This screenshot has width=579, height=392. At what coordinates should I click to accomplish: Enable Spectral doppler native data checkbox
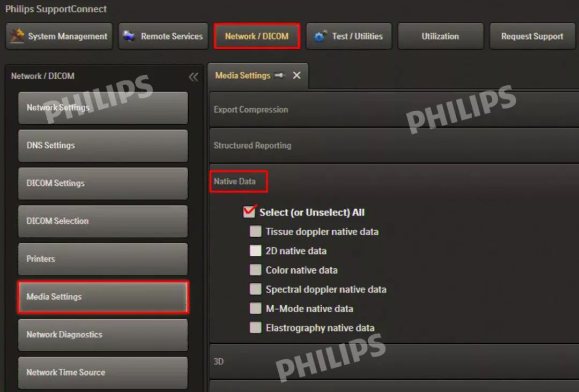pos(256,289)
